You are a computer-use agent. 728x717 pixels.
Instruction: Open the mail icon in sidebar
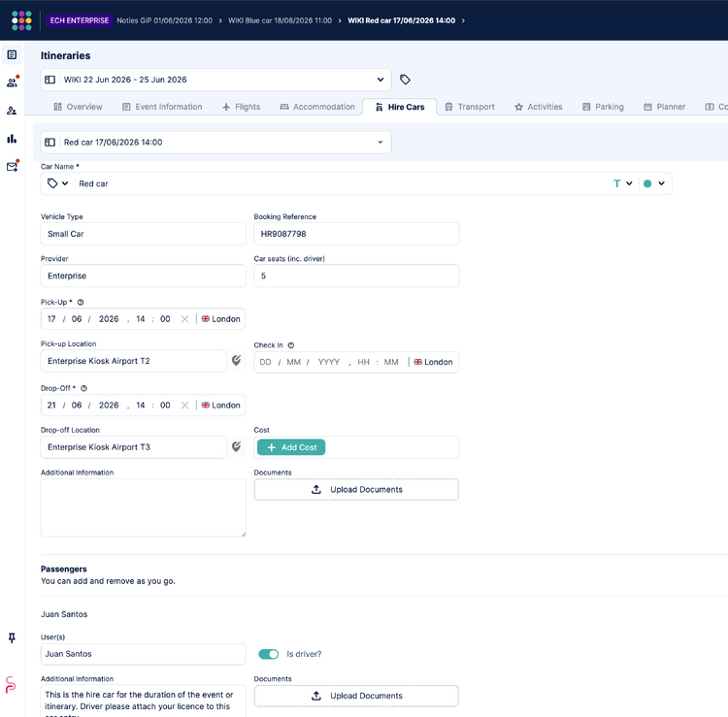12,167
